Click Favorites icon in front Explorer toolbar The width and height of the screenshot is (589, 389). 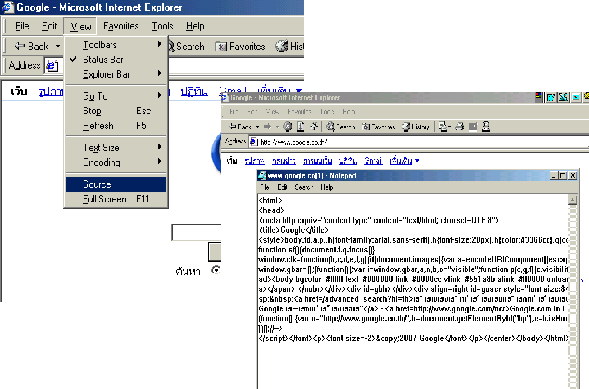pos(221,47)
